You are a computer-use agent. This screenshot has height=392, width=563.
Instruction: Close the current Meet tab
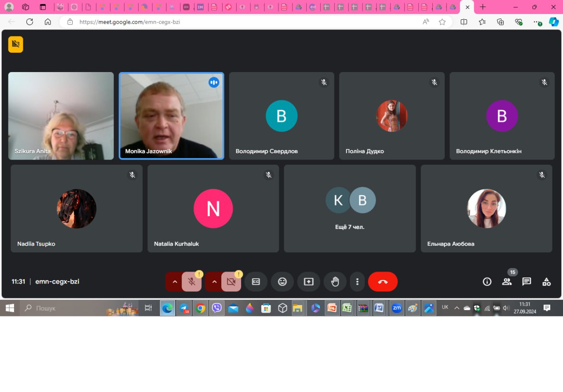[x=467, y=7]
